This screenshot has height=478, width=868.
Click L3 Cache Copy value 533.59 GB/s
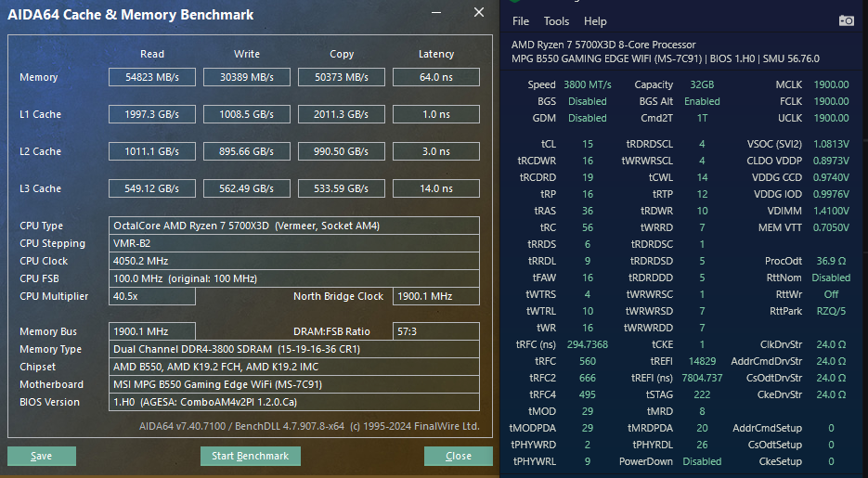coord(341,188)
